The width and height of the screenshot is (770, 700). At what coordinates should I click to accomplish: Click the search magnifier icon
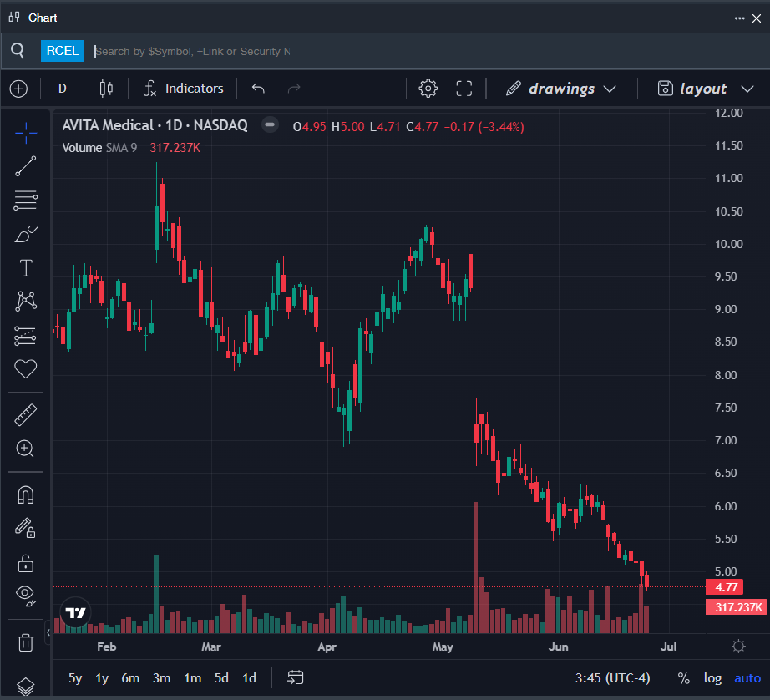(18, 51)
